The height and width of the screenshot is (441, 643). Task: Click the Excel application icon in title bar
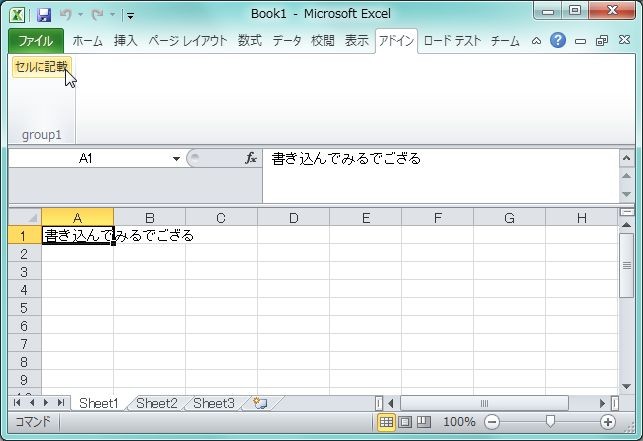coord(16,15)
